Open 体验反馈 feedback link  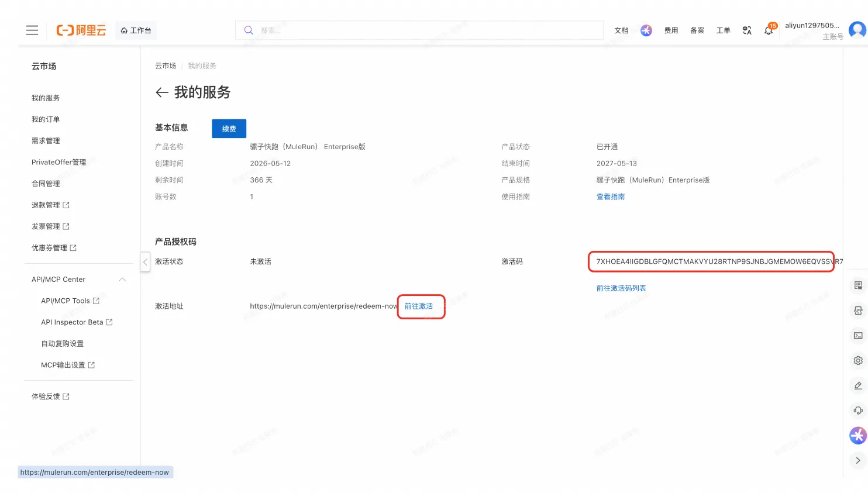[x=50, y=397]
